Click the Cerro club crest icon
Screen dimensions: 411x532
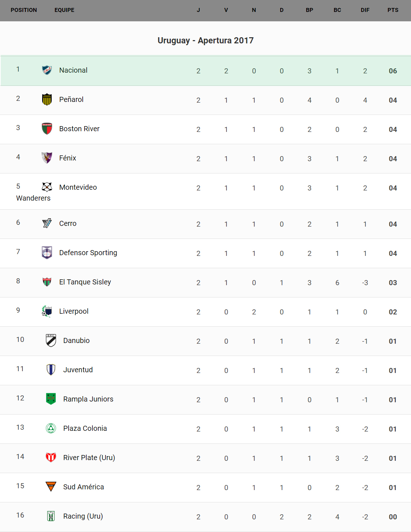tap(47, 223)
